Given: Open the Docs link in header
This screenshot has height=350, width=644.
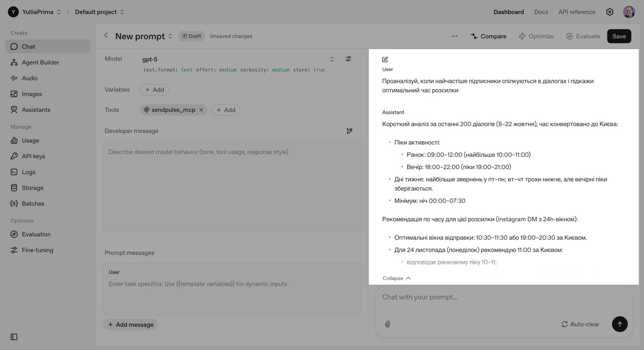Looking at the screenshot, I should coord(541,12).
